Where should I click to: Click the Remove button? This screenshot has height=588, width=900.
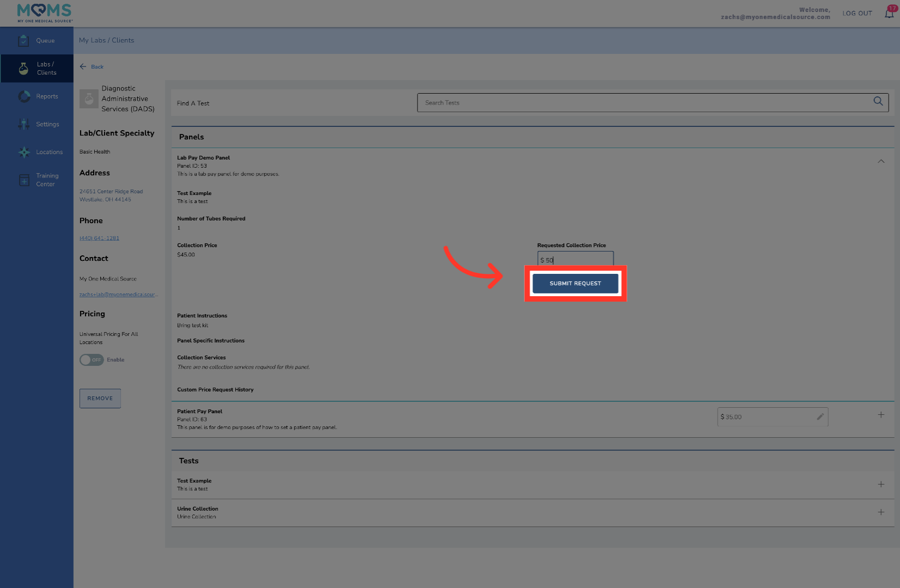coord(100,399)
